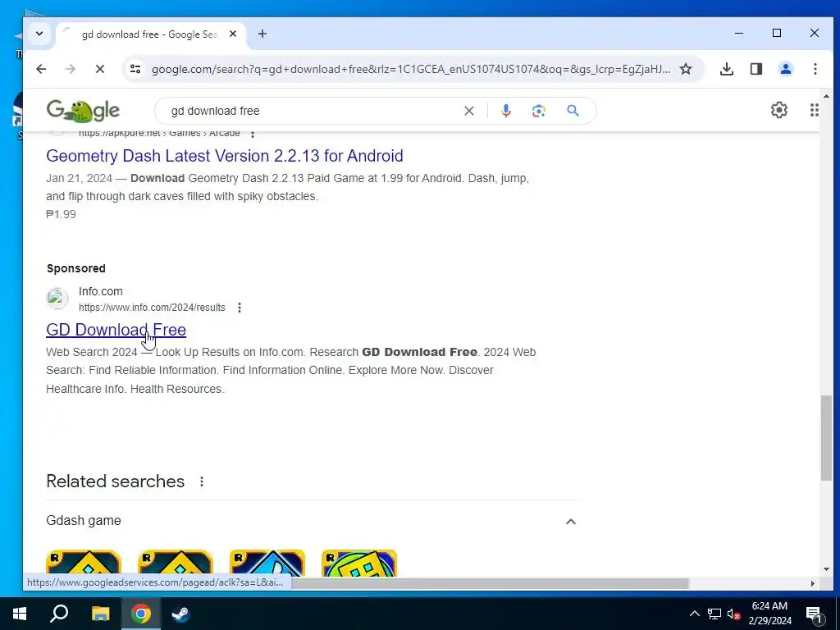The width and height of the screenshot is (840, 630).
Task: Open the sponsored GD Download Free link
Action: 116,330
